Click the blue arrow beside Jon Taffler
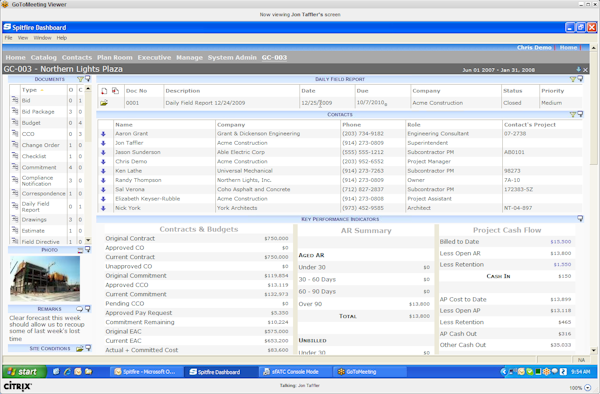The image size is (600, 394). 103,143
